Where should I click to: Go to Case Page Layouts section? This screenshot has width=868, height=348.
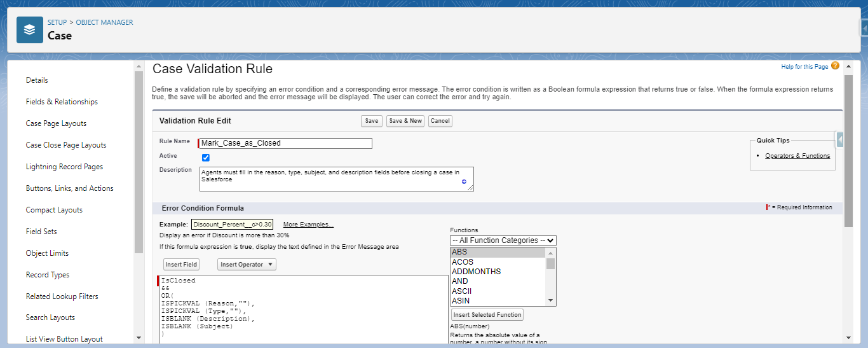56,123
